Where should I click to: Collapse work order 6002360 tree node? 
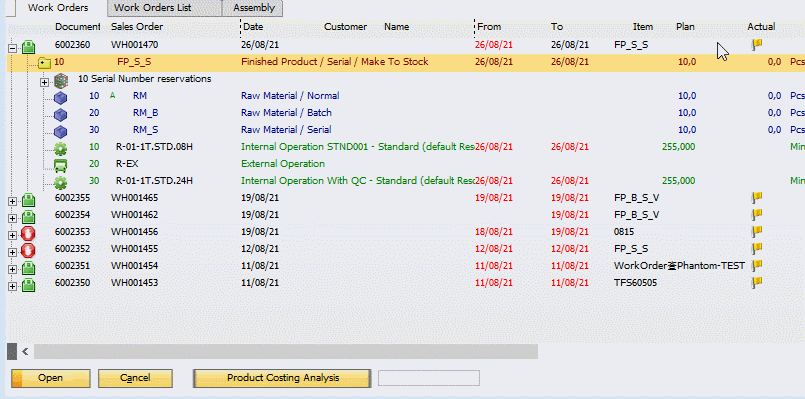click(x=12, y=49)
